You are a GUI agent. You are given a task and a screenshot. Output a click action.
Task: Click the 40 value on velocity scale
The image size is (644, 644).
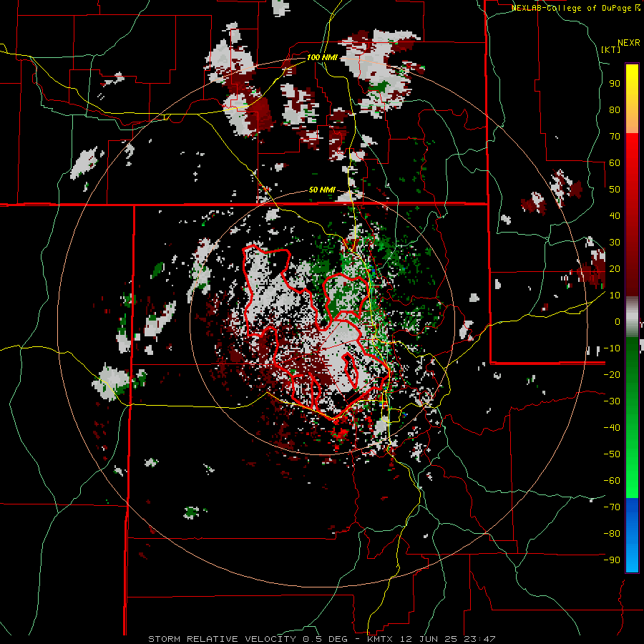615,215
